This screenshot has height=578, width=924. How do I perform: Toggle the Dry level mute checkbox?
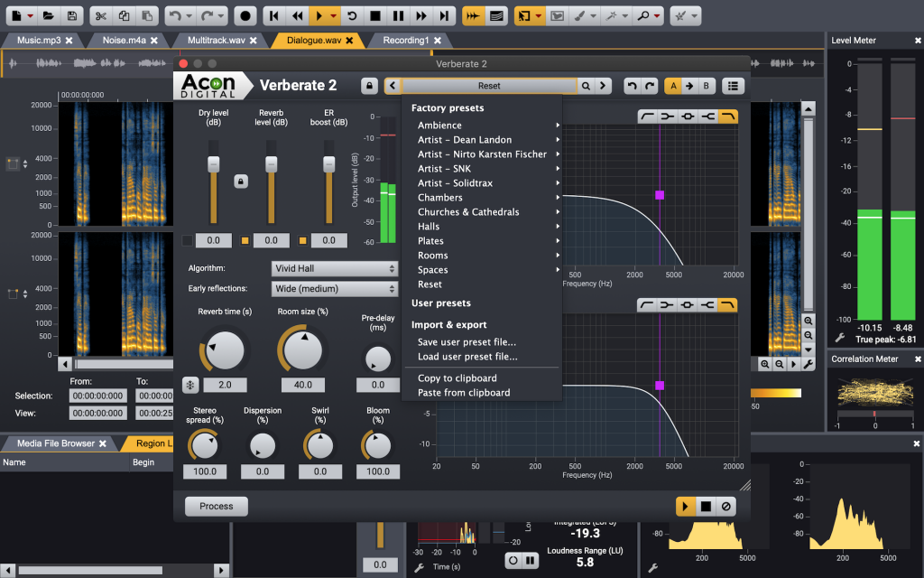click(x=188, y=240)
